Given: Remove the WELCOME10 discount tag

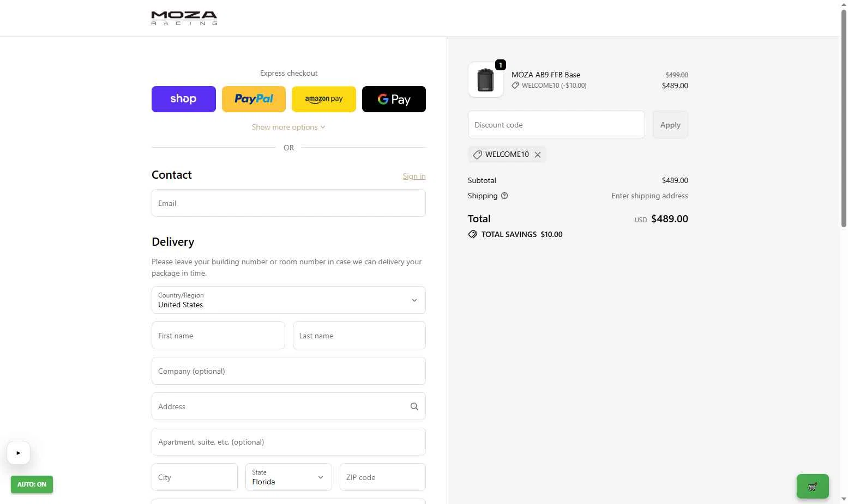Looking at the screenshot, I should tap(538, 155).
